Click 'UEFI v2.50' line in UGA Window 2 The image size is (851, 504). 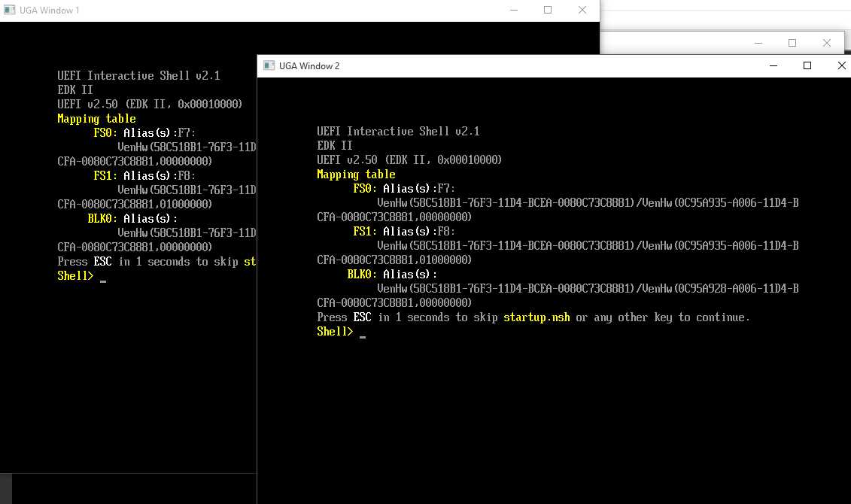pyautogui.click(x=409, y=160)
